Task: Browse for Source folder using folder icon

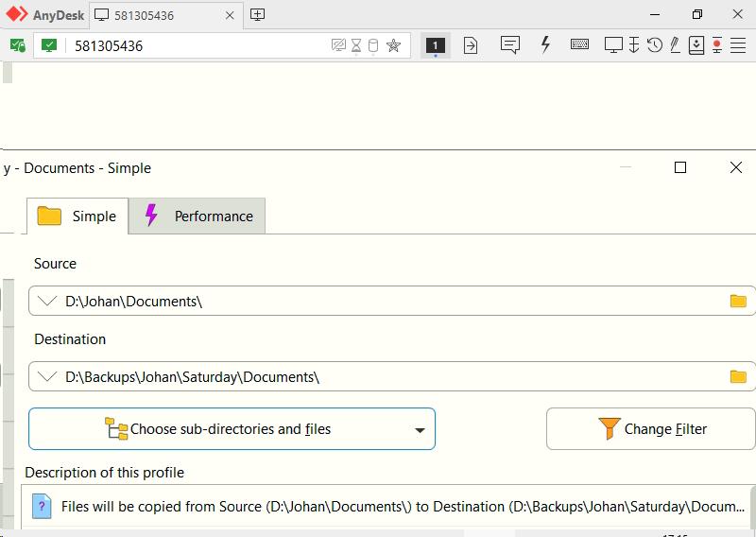Action: (738, 302)
